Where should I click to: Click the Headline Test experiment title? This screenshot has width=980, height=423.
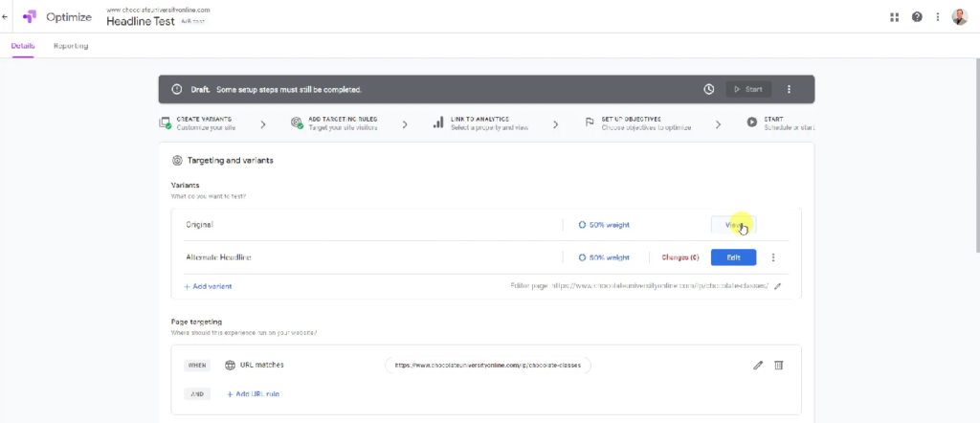pos(141,21)
